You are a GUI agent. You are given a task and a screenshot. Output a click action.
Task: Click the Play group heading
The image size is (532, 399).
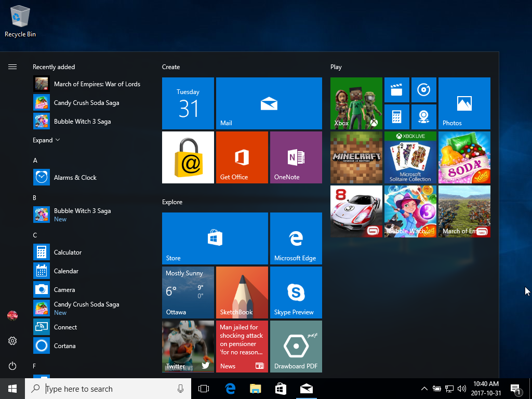(x=336, y=67)
